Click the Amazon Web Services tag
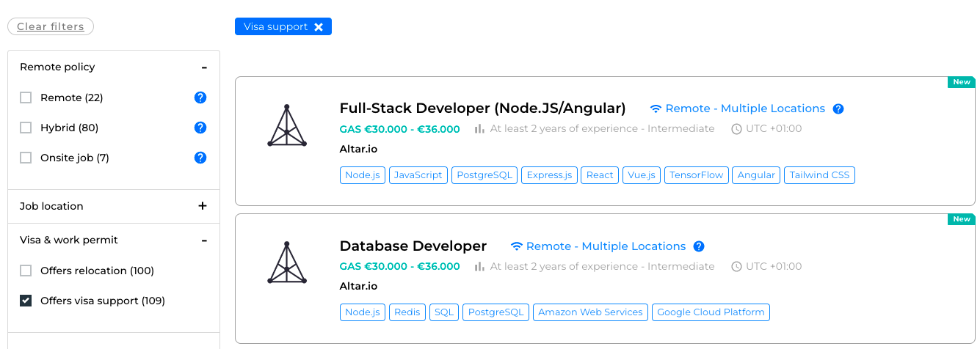This screenshot has width=980, height=349. (590, 312)
